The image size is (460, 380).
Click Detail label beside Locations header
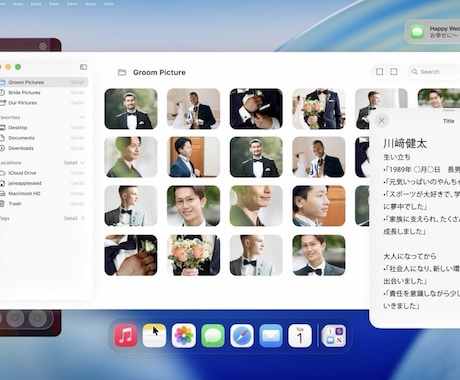click(x=71, y=163)
